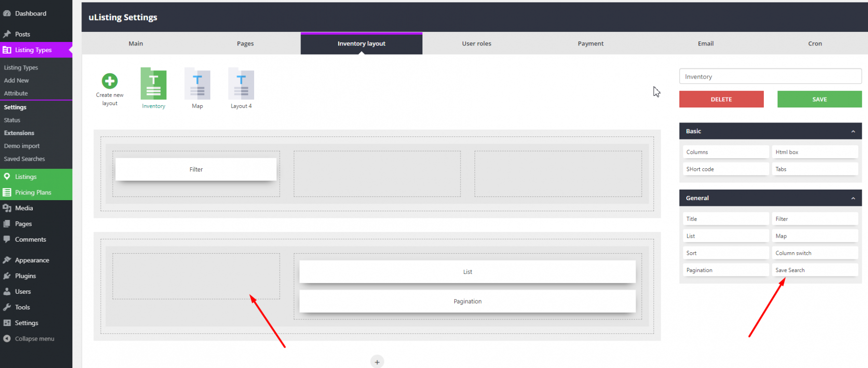Click the green Create new layout icon
This screenshot has height=368, width=868.
[x=109, y=81]
